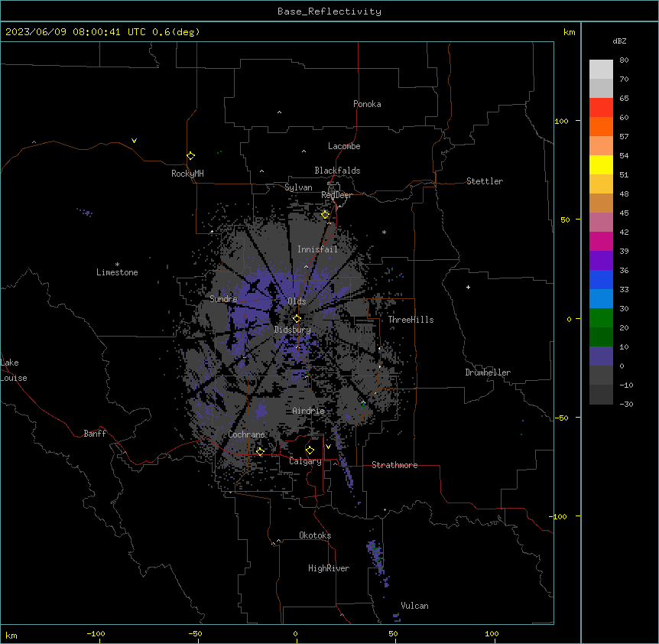The image size is (659, 644).
Task: Click the Didsbury label
Action: click(x=293, y=330)
